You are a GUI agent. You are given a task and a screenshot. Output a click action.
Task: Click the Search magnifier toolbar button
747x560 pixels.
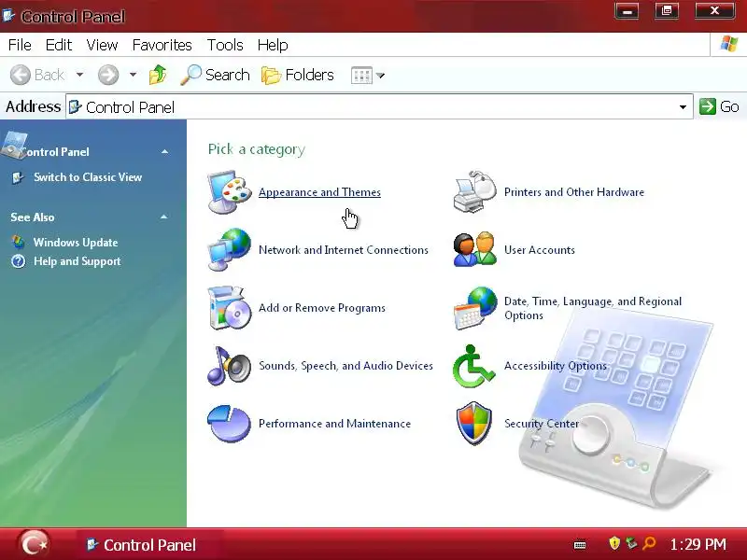pos(215,75)
